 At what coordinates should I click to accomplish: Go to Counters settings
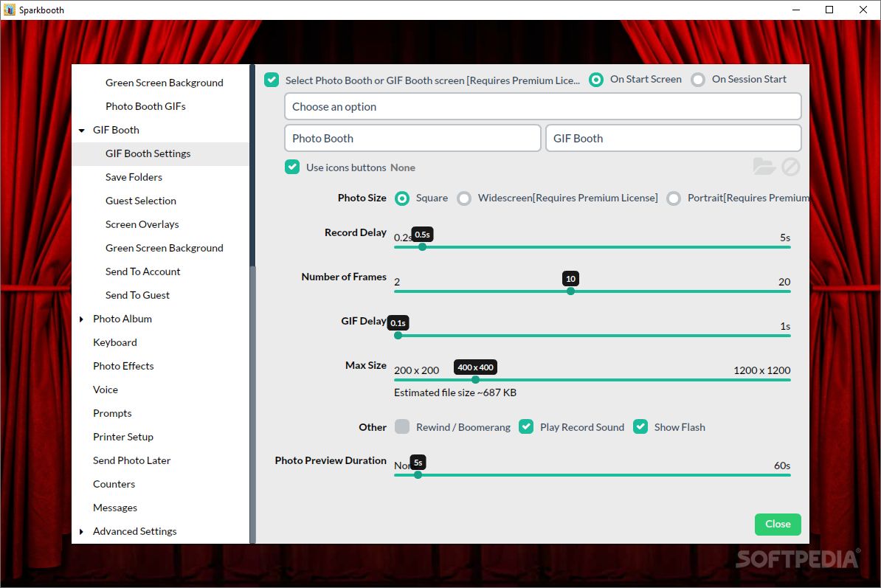pyautogui.click(x=114, y=483)
